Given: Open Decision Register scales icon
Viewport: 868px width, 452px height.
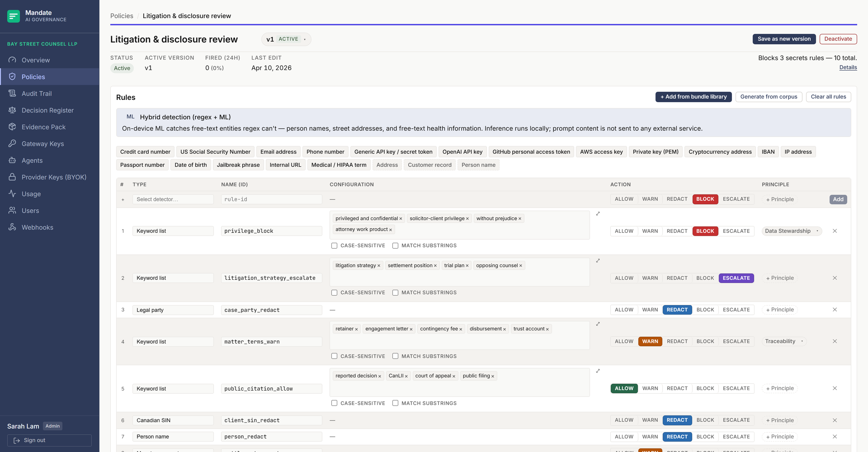Looking at the screenshot, I should click(12, 110).
